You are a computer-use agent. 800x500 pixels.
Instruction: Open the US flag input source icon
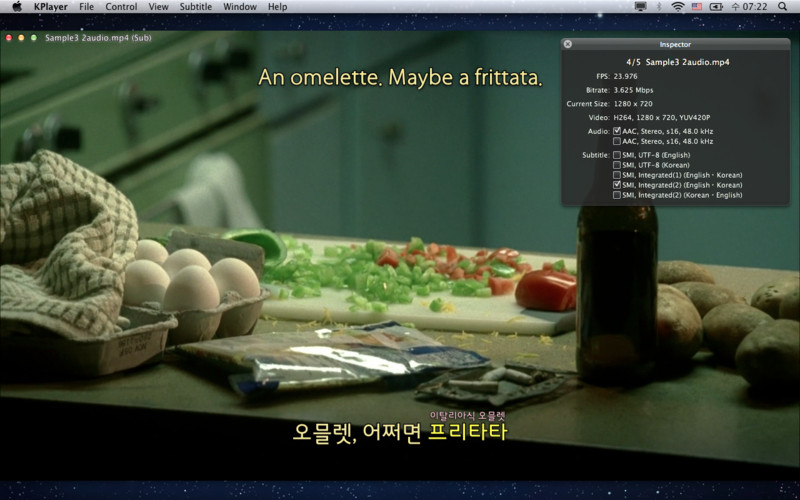tap(696, 7)
